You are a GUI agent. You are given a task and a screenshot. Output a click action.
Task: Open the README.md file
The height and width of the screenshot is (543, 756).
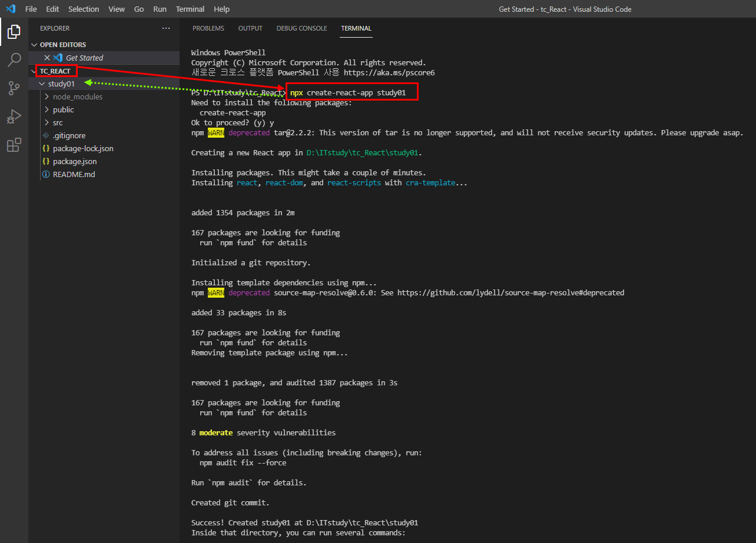click(x=104, y=174)
